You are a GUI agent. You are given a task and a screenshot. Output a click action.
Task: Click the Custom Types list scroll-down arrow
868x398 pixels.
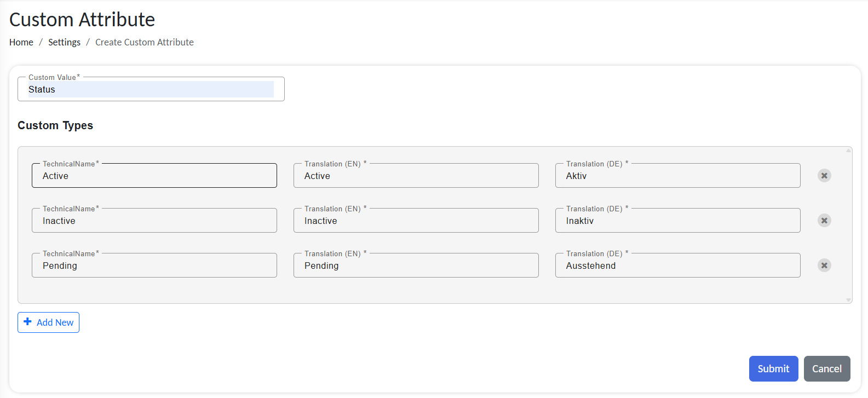tap(848, 300)
